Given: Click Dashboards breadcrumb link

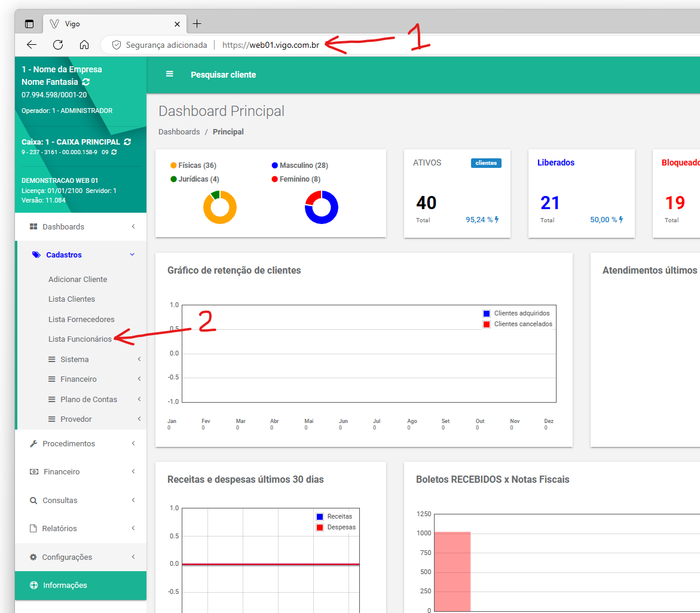Looking at the screenshot, I should coord(179,131).
